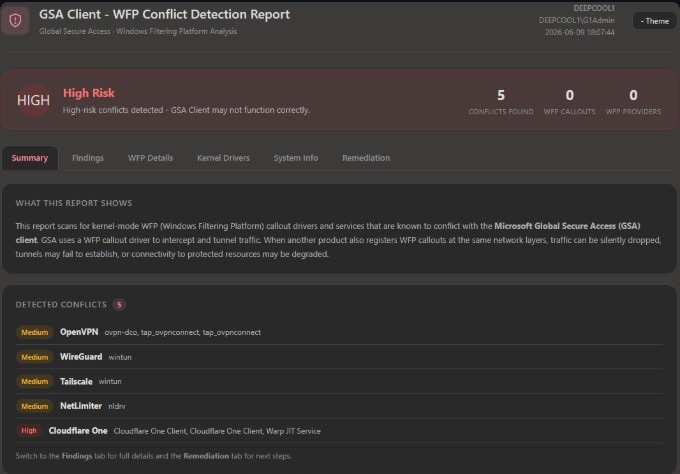Image resolution: width=680 pixels, height=474 pixels.
Task: Click the Medium badge next to NetLimiter
Action: 35,406
